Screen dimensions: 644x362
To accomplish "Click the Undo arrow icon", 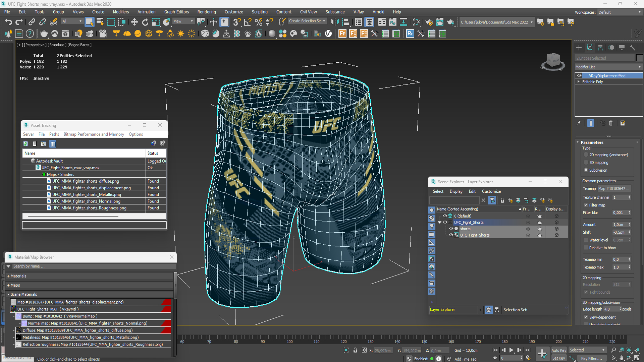I will tap(8, 22).
